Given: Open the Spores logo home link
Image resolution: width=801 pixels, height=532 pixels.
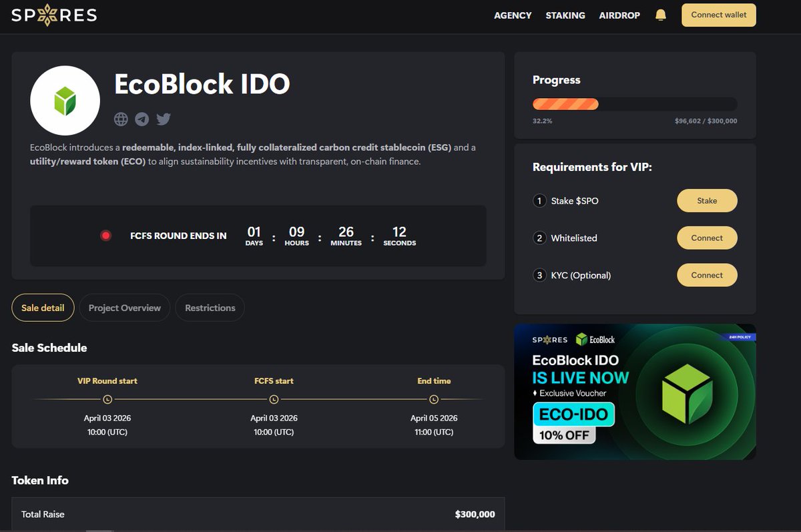Looking at the screenshot, I should pyautogui.click(x=54, y=15).
